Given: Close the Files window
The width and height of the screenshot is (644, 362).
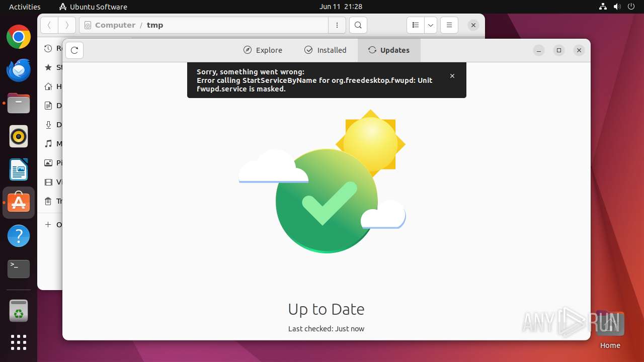Looking at the screenshot, I should point(473,25).
